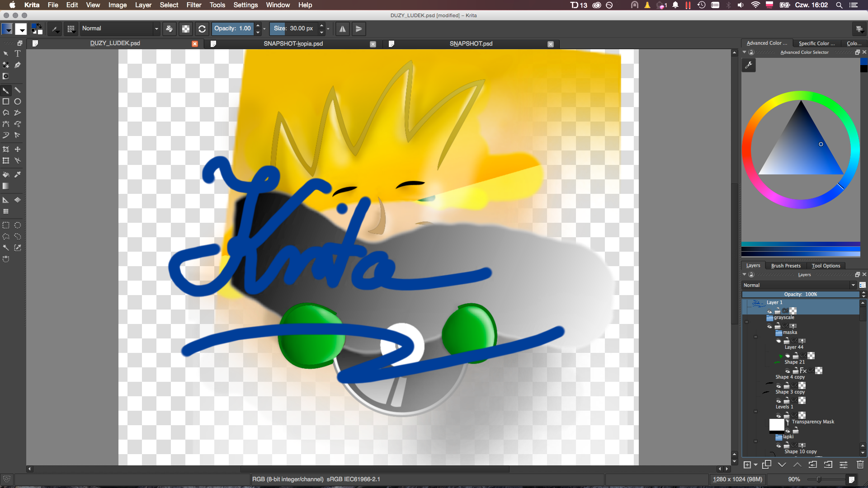The width and height of the screenshot is (868, 488).
Task: Open the gradient preset dropdown
Action: point(7,29)
